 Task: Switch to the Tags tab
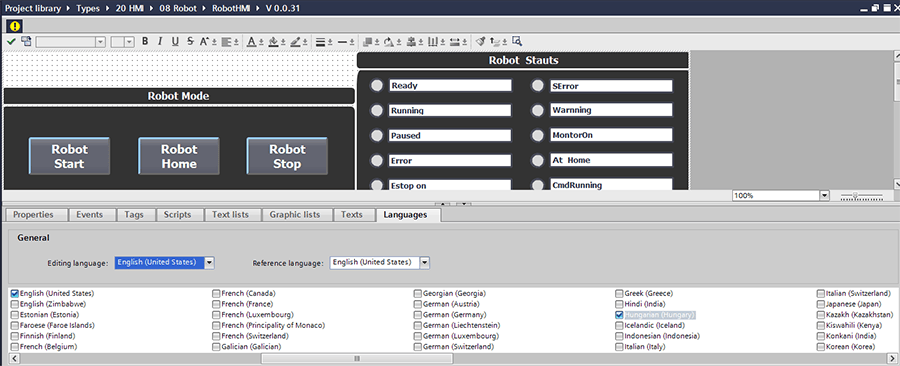click(134, 215)
